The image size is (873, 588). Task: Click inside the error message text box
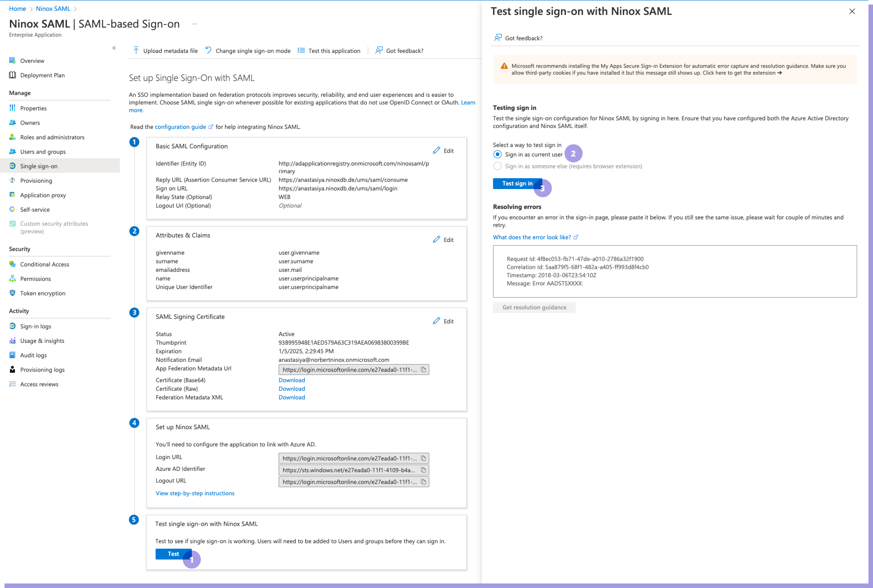point(675,271)
